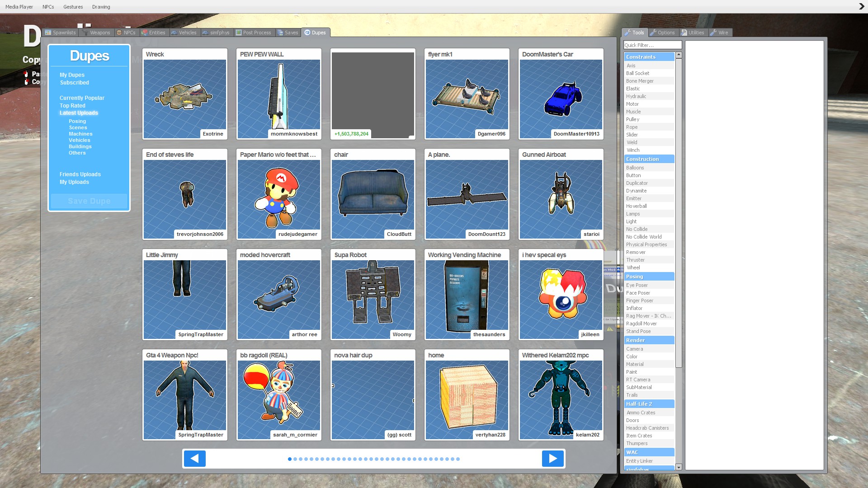Click the Quick Filter input field

pyautogui.click(x=652, y=45)
